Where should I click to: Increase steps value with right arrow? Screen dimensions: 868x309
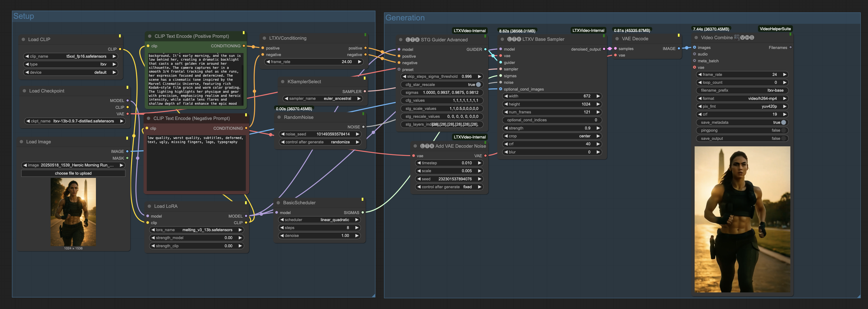click(357, 228)
